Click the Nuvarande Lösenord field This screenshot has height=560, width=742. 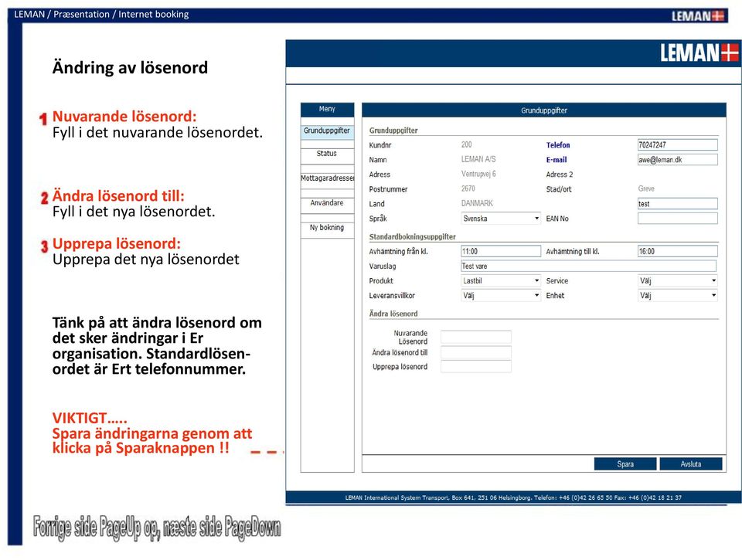[476, 338]
